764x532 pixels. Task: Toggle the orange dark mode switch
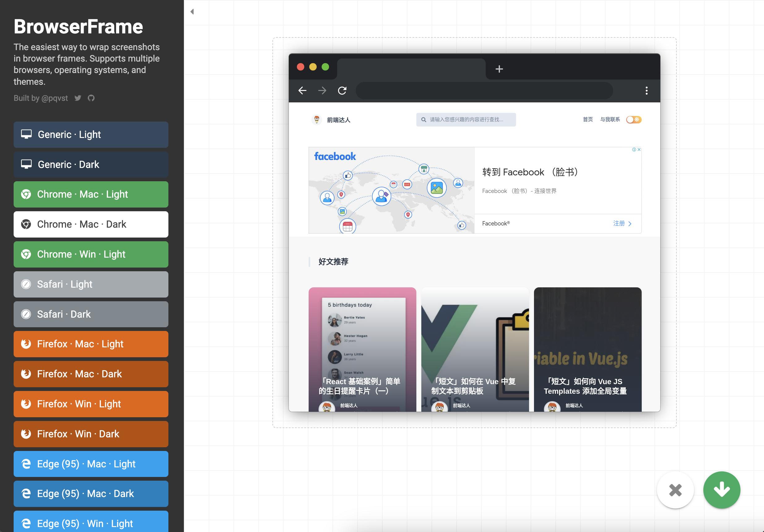634,120
